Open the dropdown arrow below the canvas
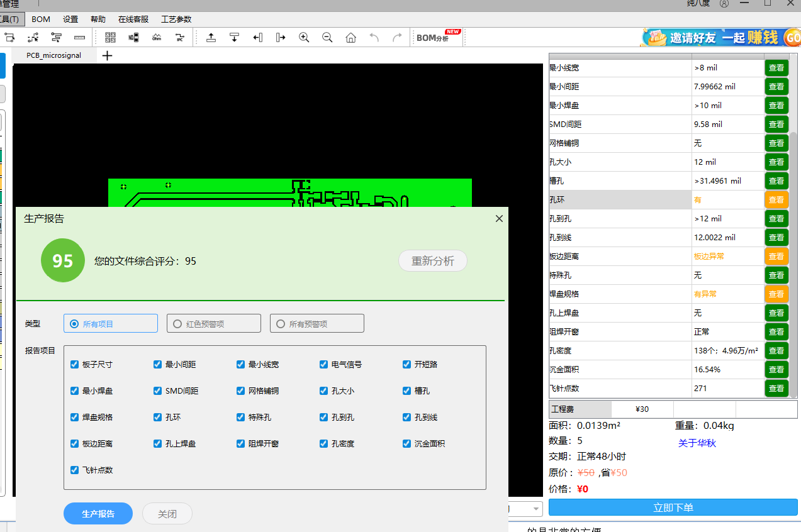801x532 pixels. 536,509
